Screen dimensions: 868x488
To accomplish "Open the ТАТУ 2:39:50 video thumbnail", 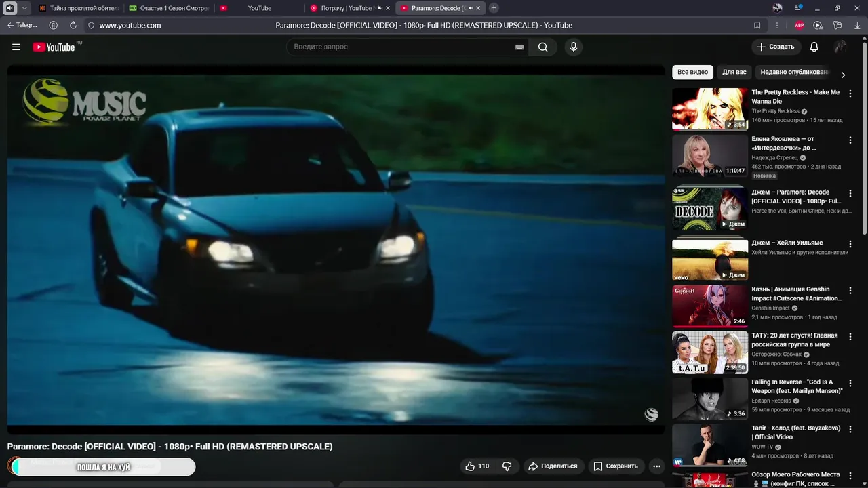I will click(x=710, y=352).
